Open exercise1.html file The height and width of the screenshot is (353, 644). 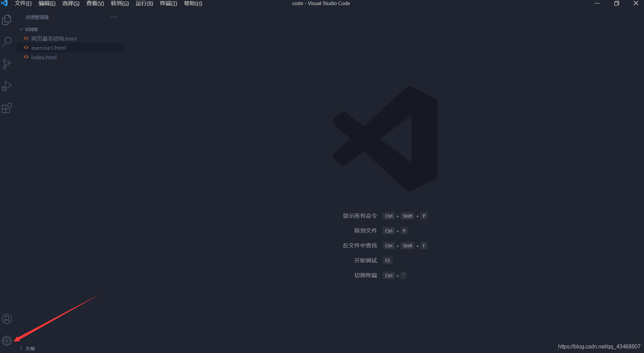pyautogui.click(x=71, y=48)
